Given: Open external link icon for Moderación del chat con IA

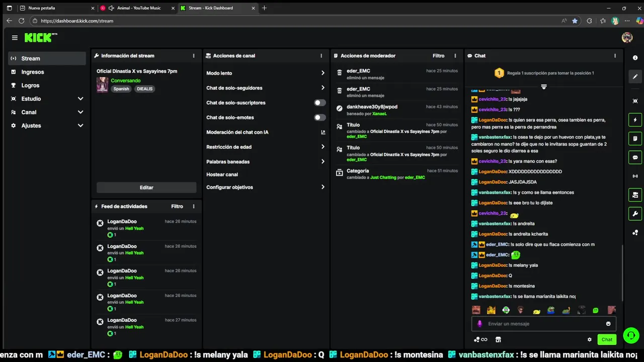Looking at the screenshot, I should click(x=323, y=132).
